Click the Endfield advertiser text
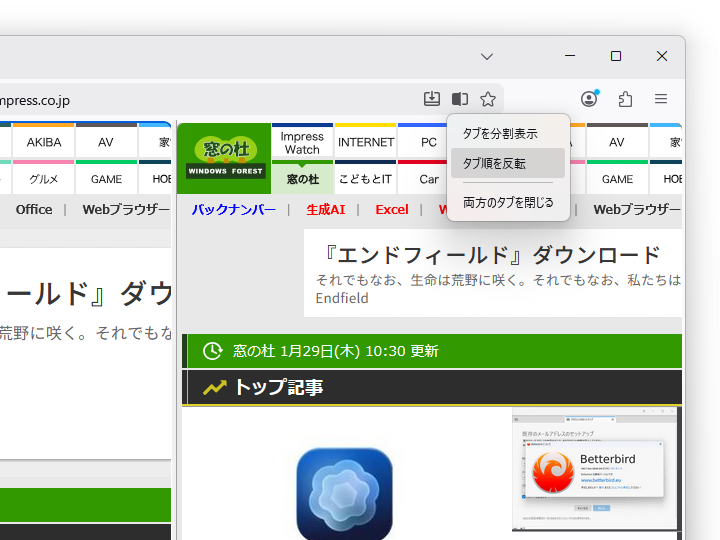This screenshot has height=540, width=720. [342, 298]
